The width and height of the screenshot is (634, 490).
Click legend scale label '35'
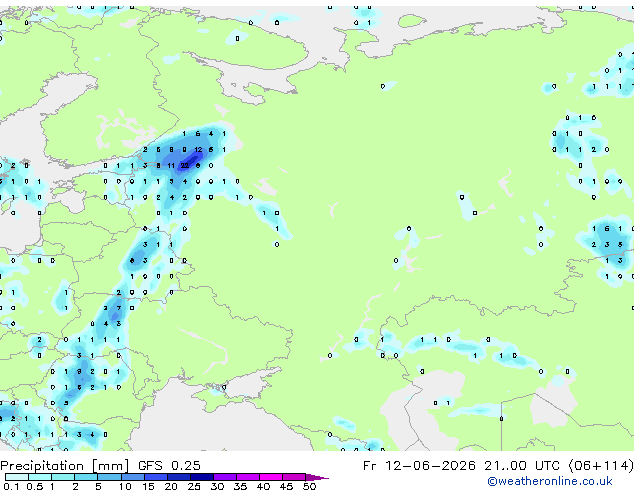click(x=240, y=486)
